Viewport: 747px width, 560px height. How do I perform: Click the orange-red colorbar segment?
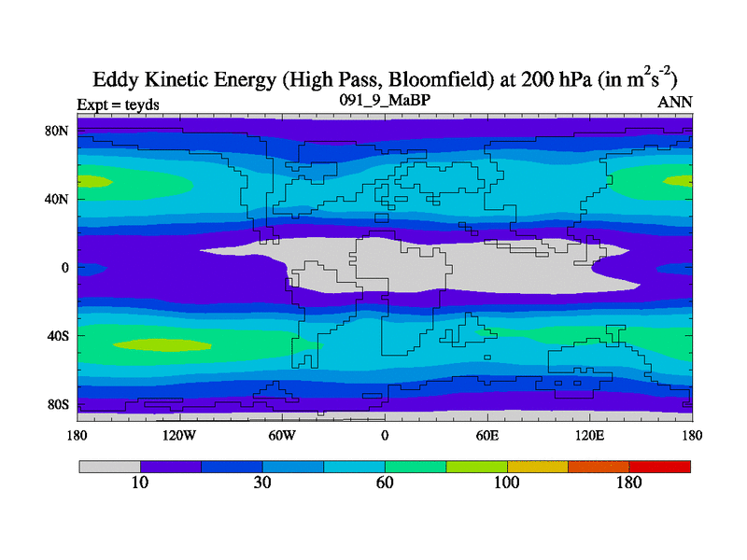coord(599,466)
